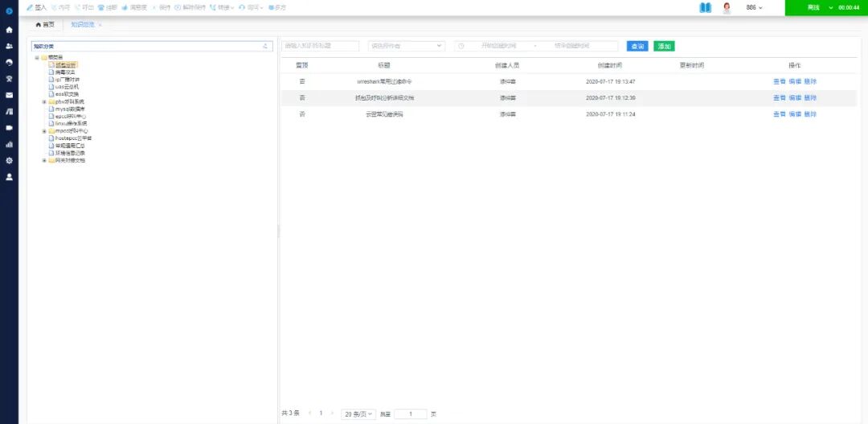Select the uas云总机 tree node
The width and height of the screenshot is (868, 424).
coord(67,87)
